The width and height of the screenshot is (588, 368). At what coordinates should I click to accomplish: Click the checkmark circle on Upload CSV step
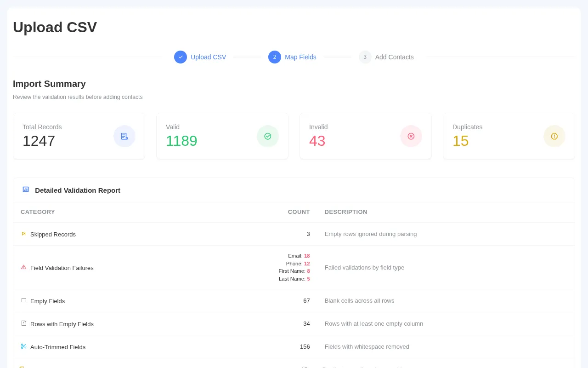coord(181,57)
